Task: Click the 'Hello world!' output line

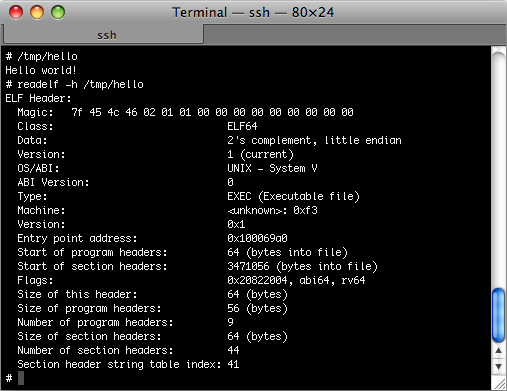Action: 41,70
